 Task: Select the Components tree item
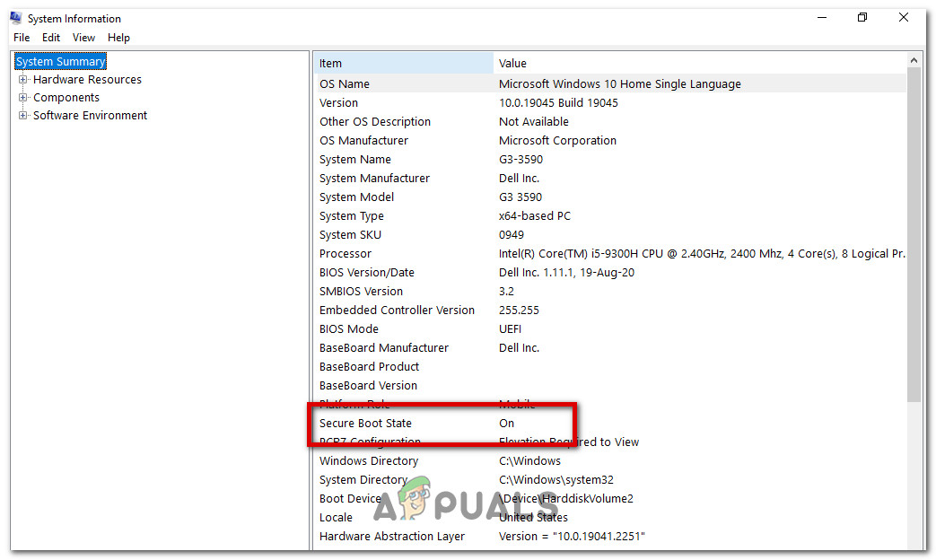(66, 97)
